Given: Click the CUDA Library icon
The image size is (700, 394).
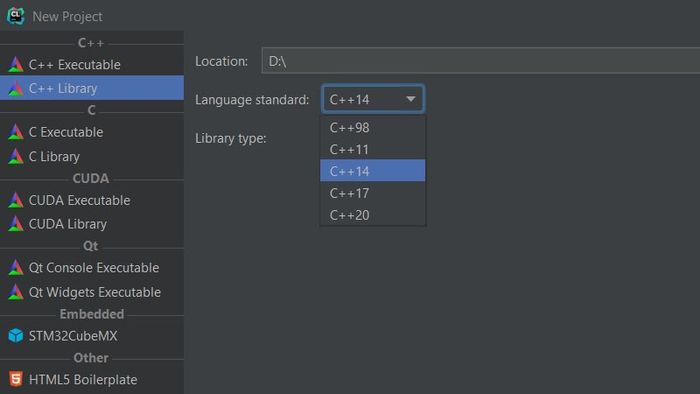Looking at the screenshot, I should 16,224.
